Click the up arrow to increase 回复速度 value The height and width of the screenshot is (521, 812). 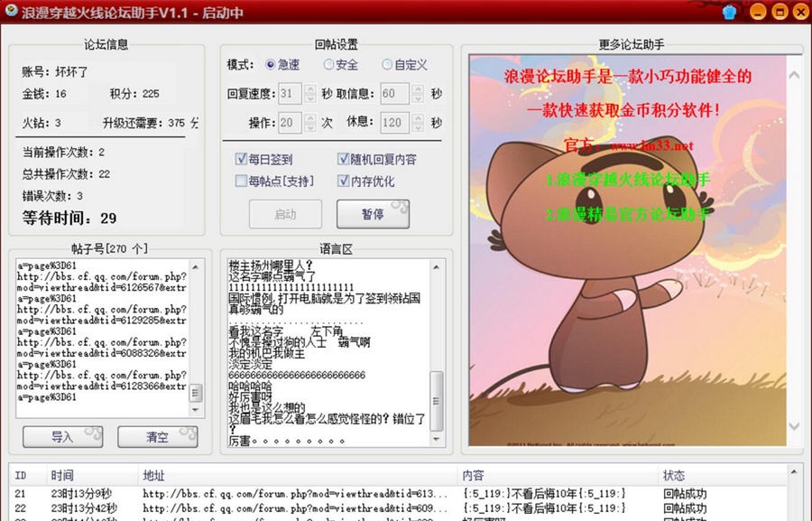[310, 88]
